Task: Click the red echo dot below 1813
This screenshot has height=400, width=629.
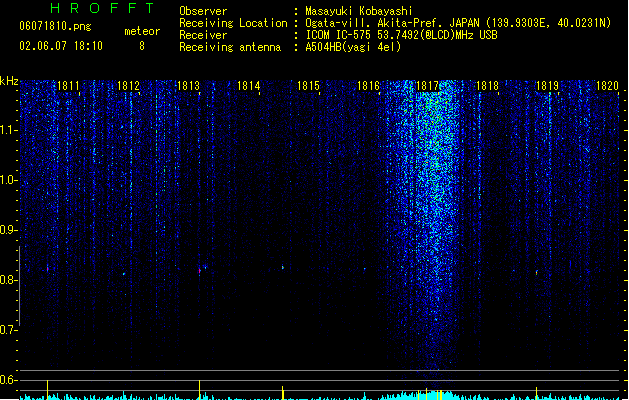Action: 200,271
